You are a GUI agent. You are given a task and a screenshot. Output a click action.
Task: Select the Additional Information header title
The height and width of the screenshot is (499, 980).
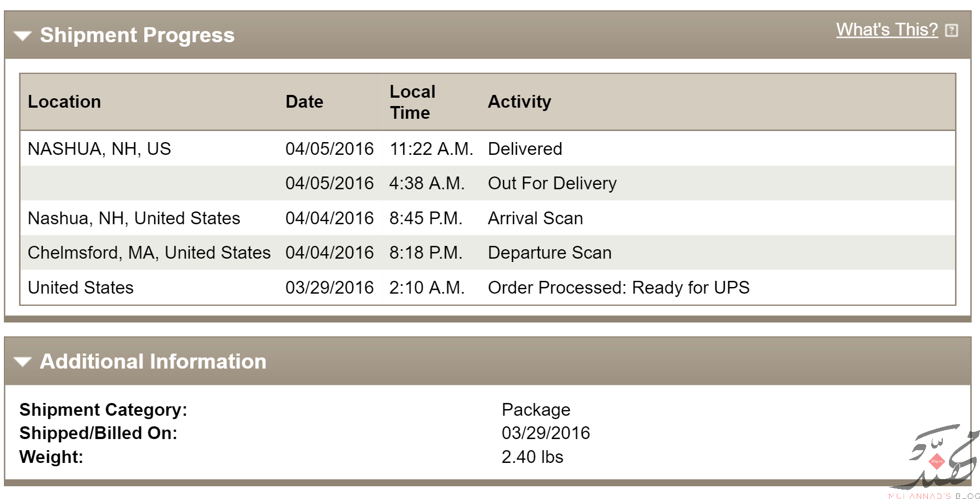click(153, 361)
